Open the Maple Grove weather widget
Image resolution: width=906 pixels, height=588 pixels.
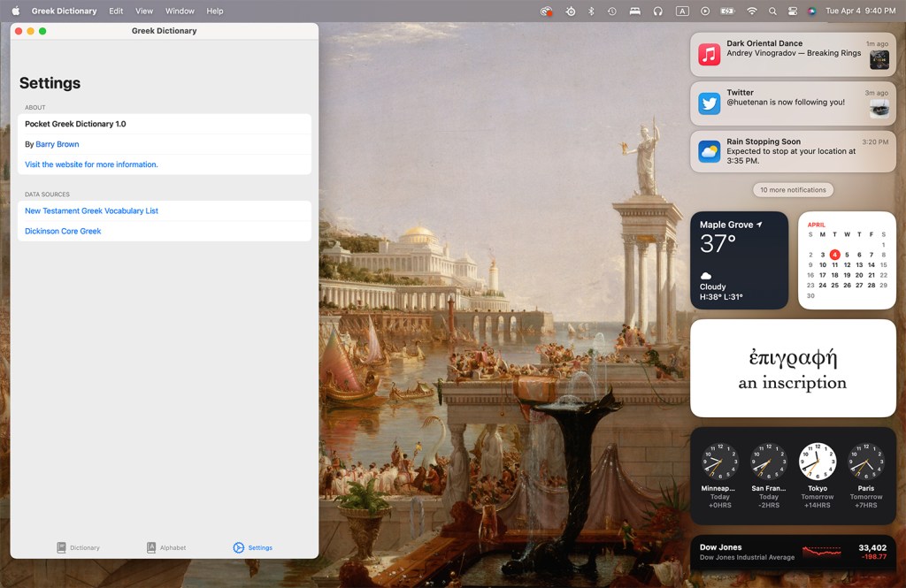click(x=739, y=260)
